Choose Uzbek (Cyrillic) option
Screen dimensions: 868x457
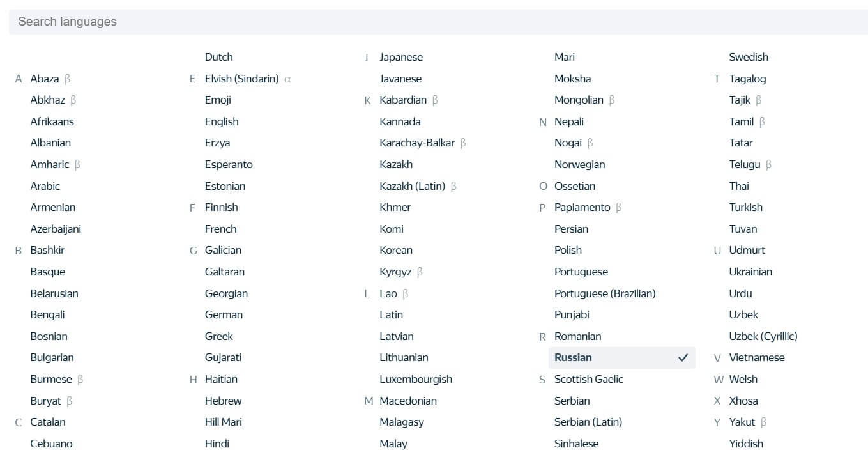coord(763,336)
